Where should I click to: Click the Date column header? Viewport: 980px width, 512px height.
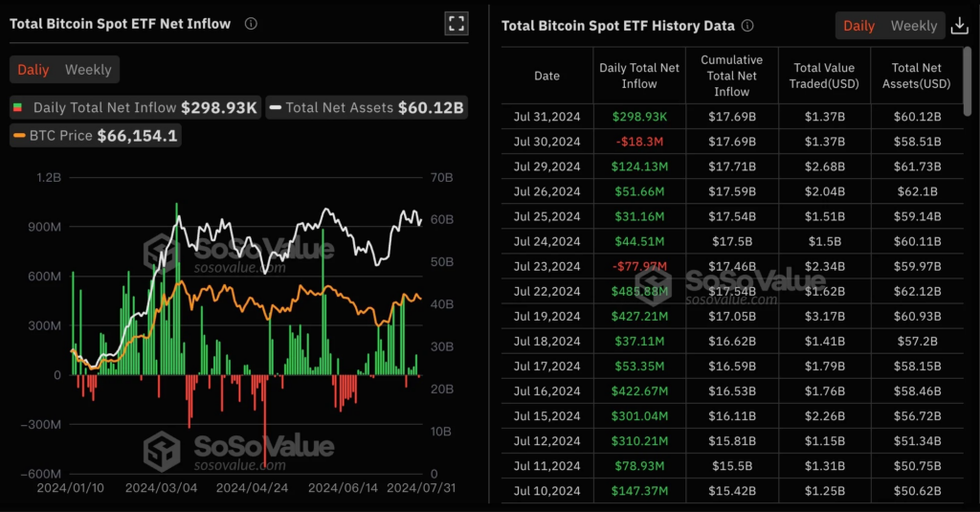pos(546,76)
